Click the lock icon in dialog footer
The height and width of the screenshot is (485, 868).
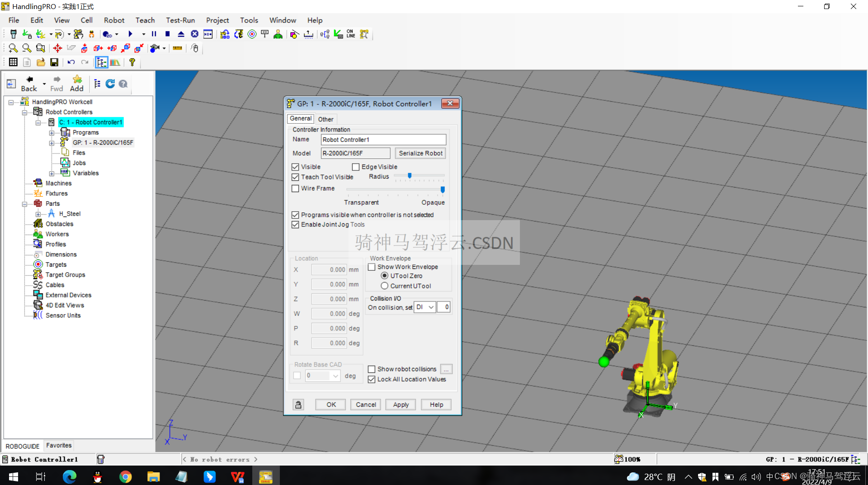pyautogui.click(x=298, y=405)
